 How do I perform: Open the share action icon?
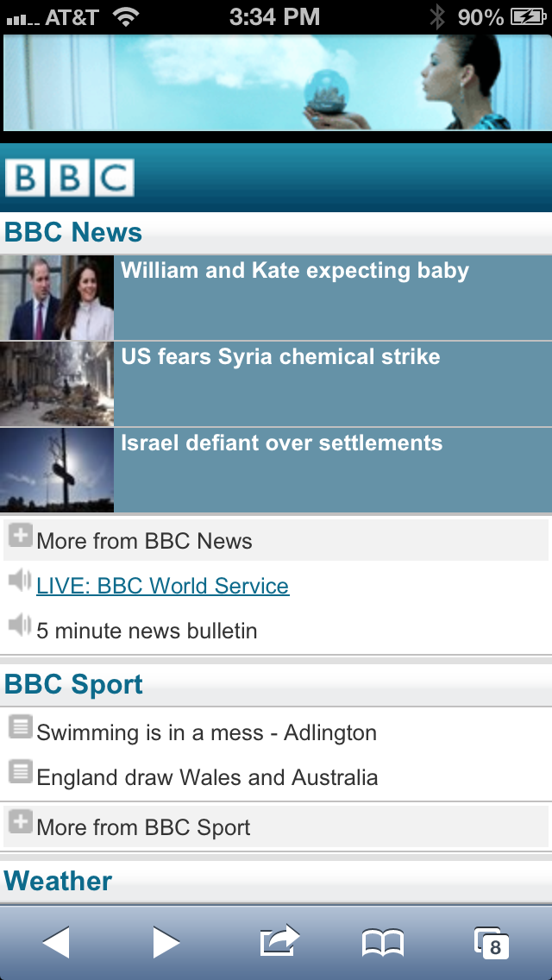tap(279, 940)
